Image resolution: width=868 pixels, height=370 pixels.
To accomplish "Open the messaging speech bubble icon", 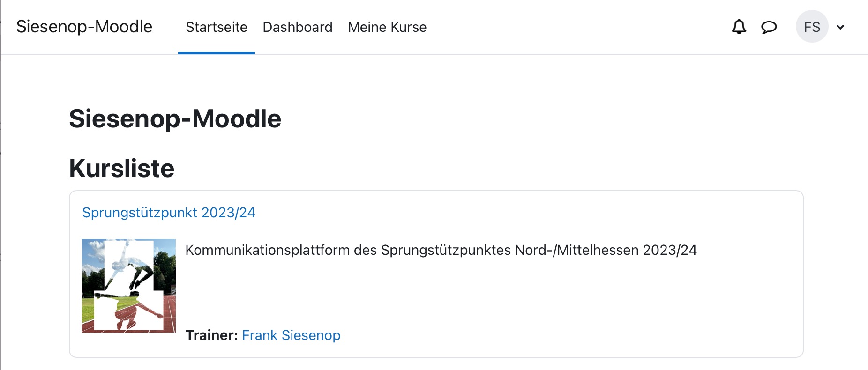I will 769,27.
